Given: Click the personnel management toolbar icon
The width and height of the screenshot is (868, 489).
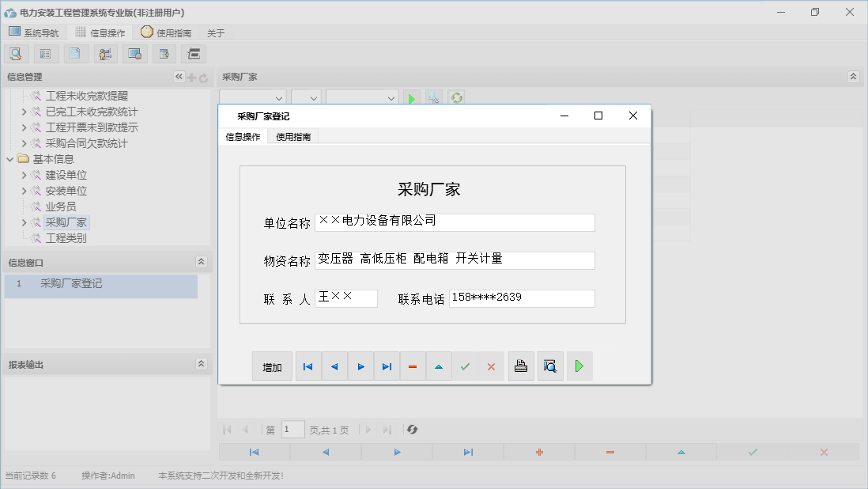Looking at the screenshot, I should pos(105,53).
